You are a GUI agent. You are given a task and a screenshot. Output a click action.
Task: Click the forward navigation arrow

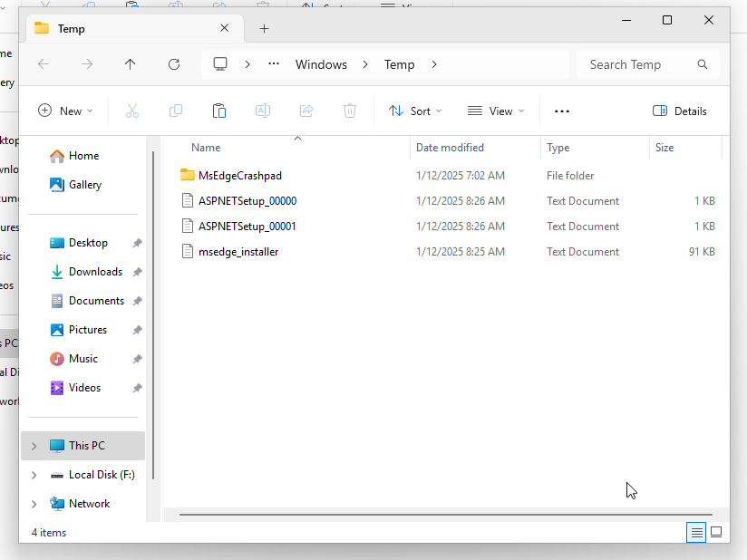pos(87,64)
